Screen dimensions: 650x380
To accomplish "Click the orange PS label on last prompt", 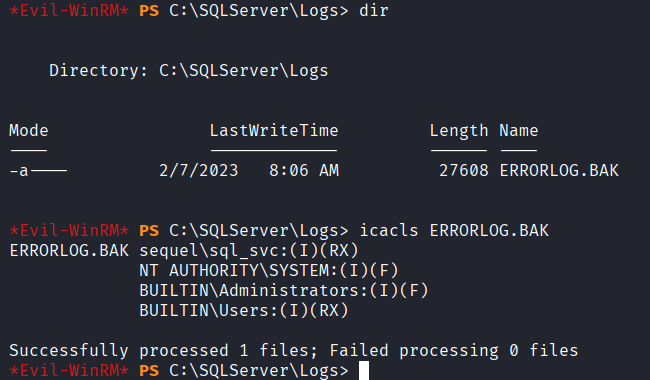I will pyautogui.click(x=149, y=370).
